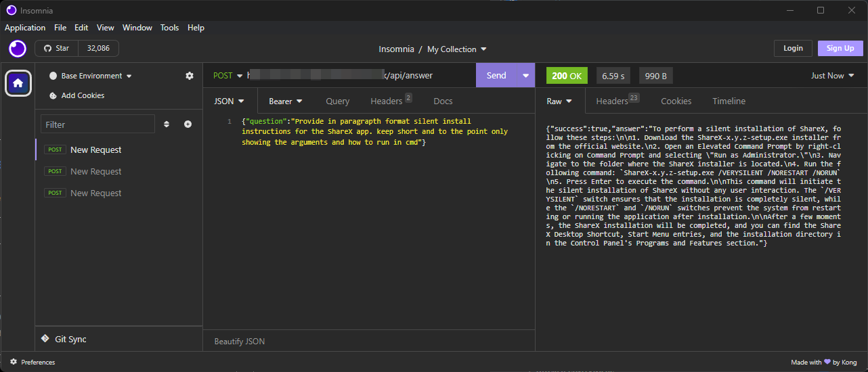Image resolution: width=868 pixels, height=372 pixels.
Task: Open the Preferences gear in the status bar
Action: point(14,363)
